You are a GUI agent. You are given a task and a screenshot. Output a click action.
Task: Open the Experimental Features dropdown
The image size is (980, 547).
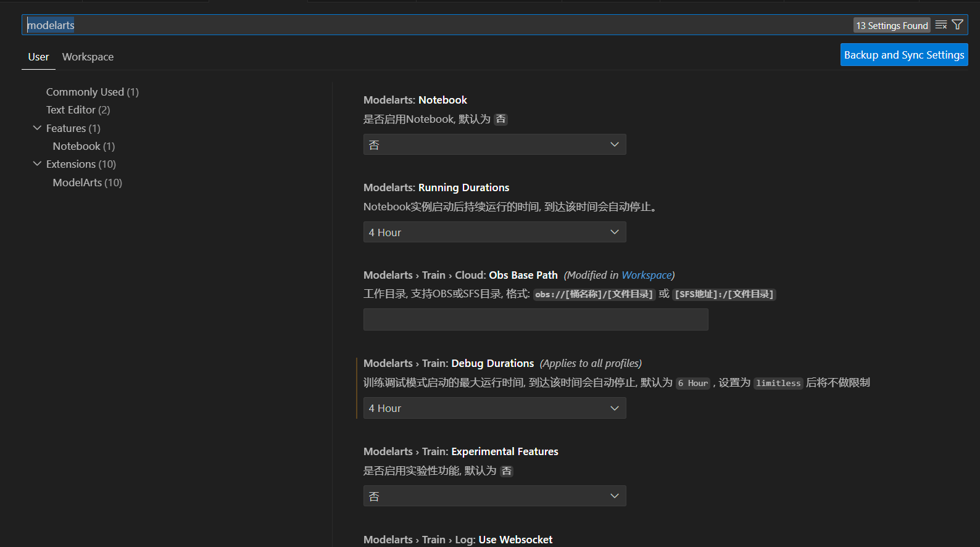[494, 496]
